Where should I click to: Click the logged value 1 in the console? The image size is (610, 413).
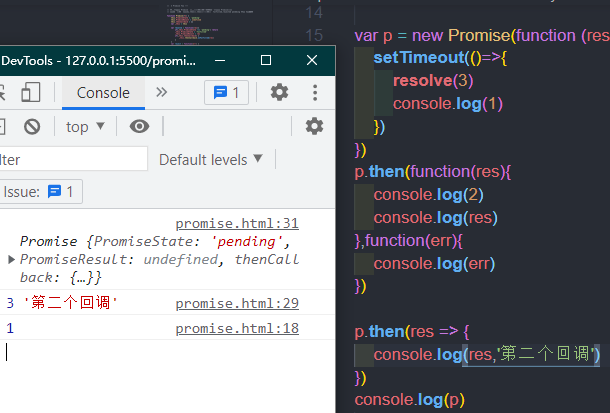[x=10, y=329]
